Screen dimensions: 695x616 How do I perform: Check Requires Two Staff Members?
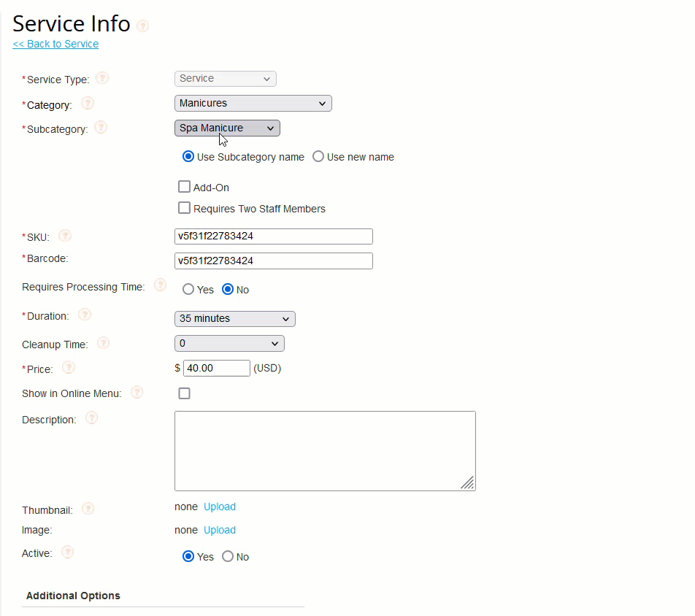(184, 208)
